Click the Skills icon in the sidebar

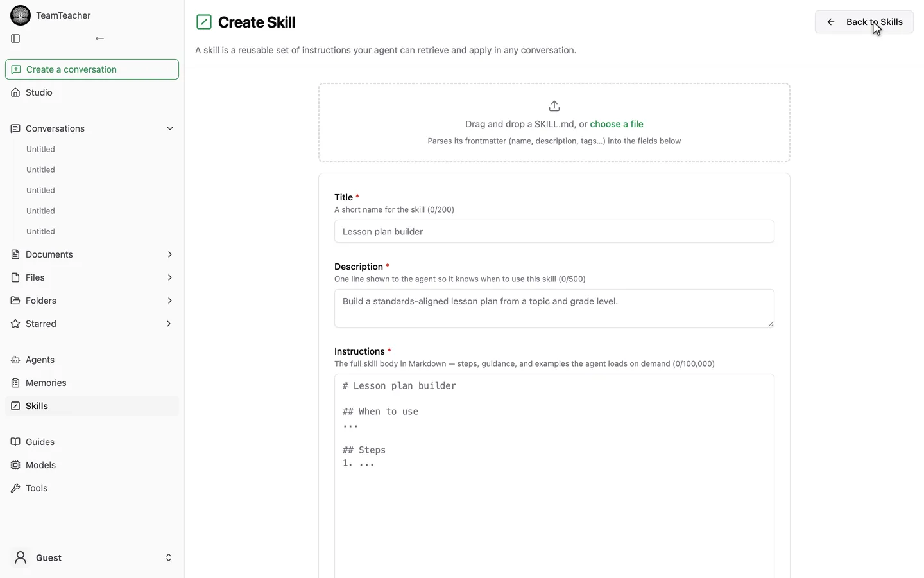pos(15,406)
